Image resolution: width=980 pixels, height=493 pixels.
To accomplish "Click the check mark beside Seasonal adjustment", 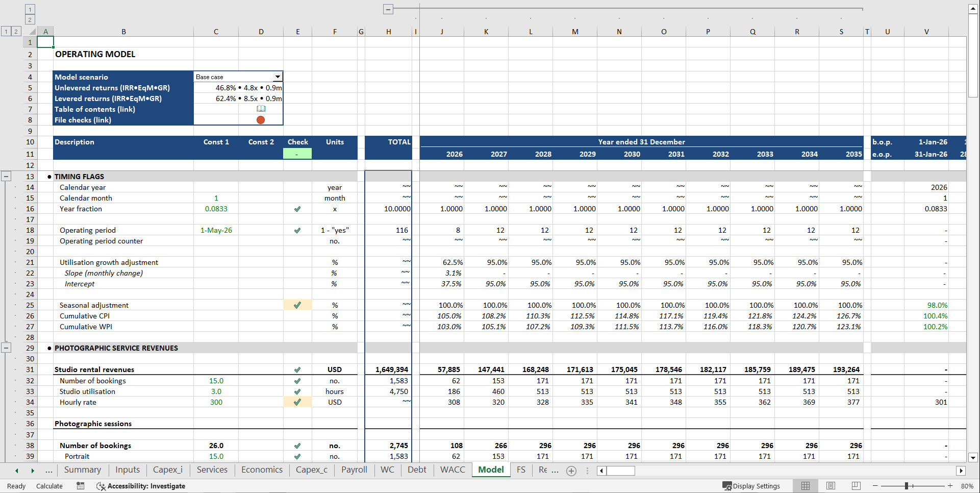I will tap(297, 305).
